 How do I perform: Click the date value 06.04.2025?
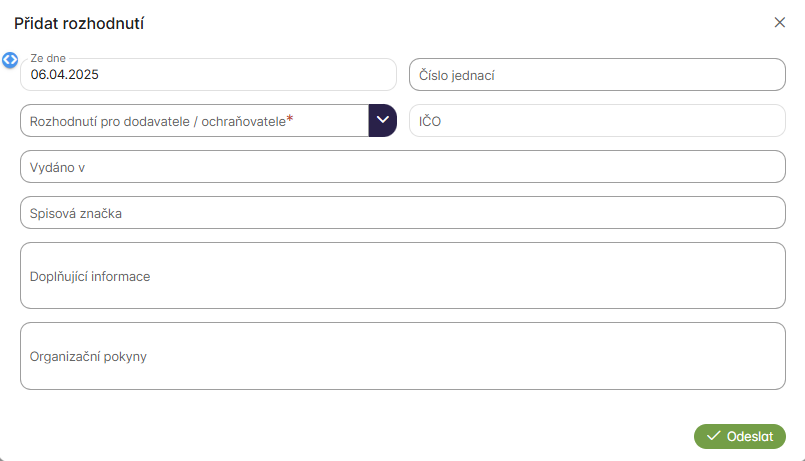[65, 74]
